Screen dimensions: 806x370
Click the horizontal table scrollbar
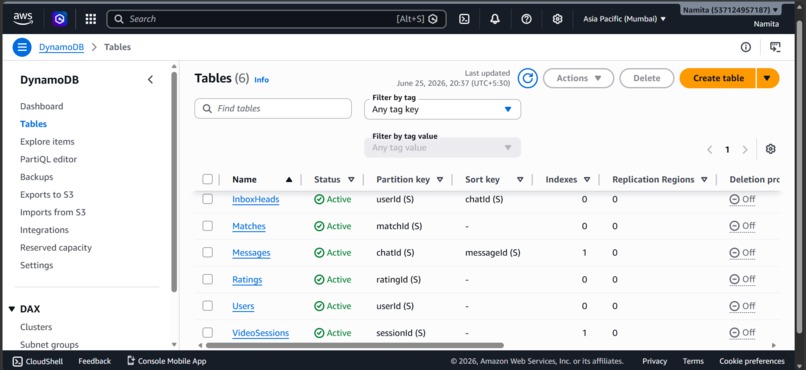point(355,345)
